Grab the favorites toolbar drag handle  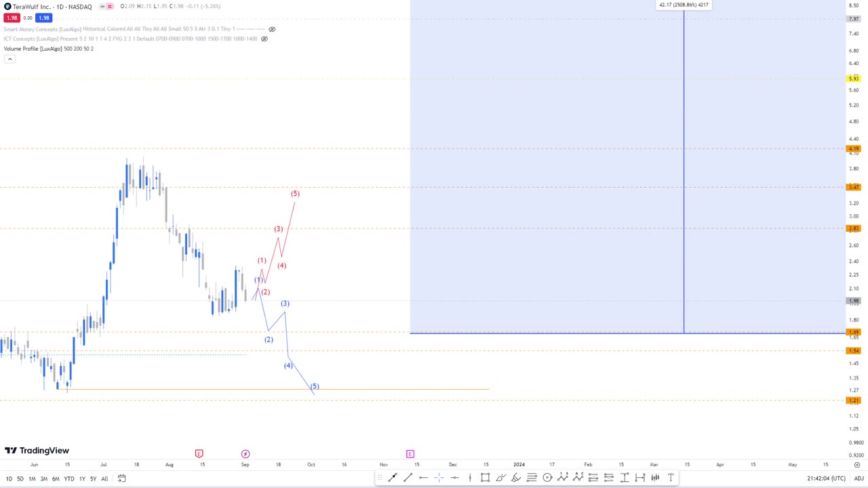click(x=380, y=478)
